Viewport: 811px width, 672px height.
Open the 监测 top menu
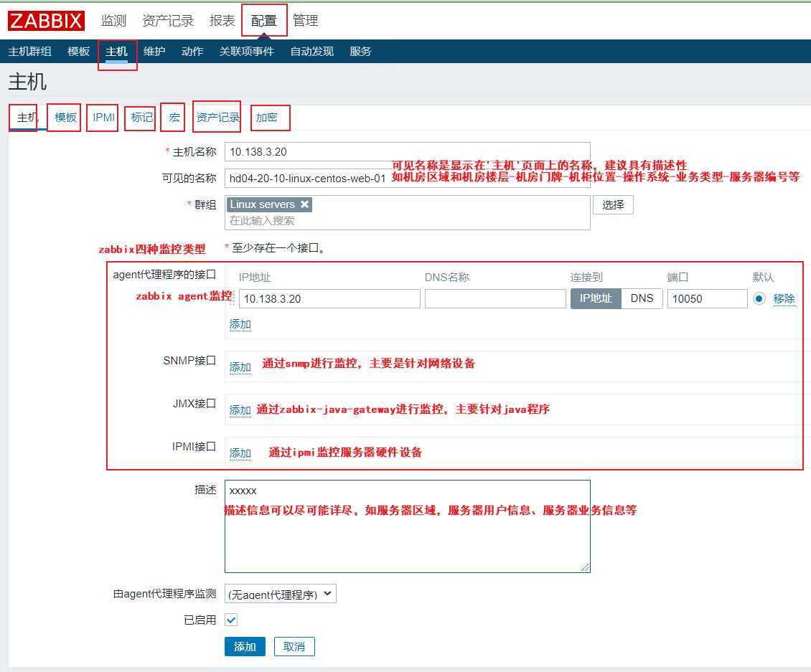tap(113, 21)
